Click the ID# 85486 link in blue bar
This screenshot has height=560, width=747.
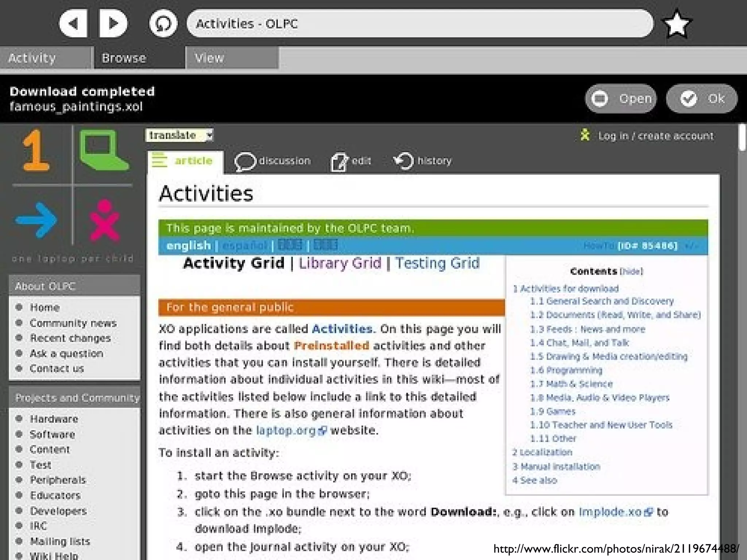tap(647, 245)
